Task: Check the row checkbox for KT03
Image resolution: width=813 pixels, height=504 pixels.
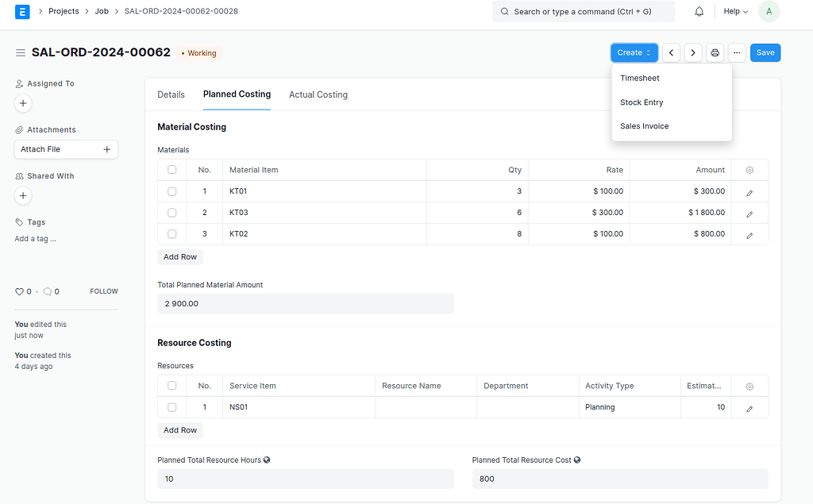Action: click(x=171, y=213)
